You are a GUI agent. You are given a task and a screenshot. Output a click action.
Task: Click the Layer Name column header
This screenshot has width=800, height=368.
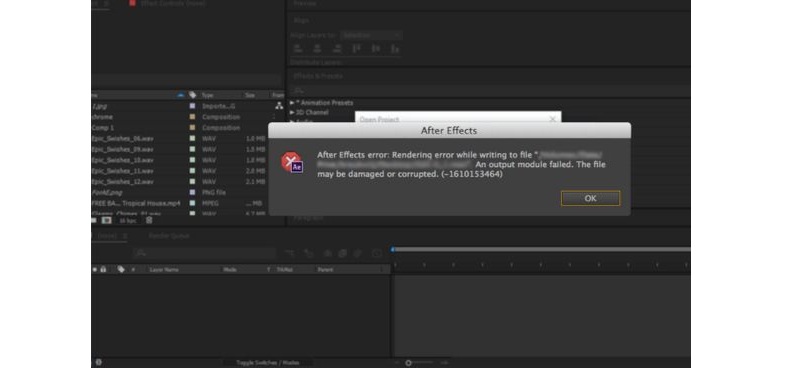click(164, 269)
